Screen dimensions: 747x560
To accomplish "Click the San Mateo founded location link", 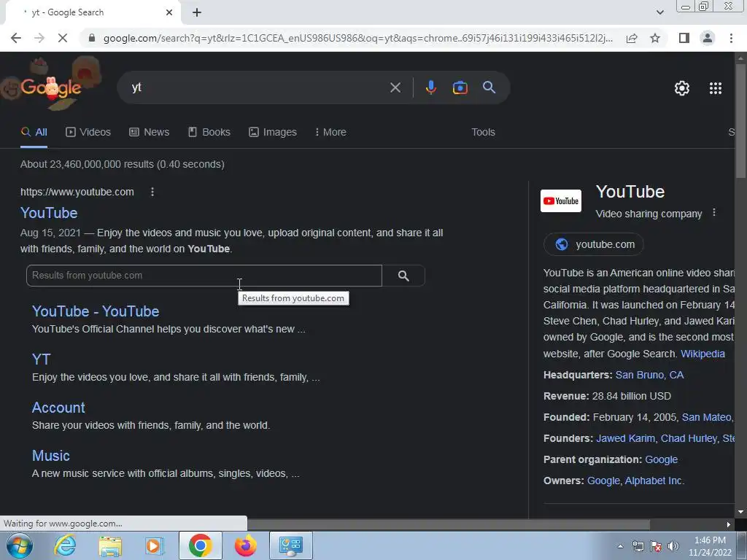I will [706, 417].
